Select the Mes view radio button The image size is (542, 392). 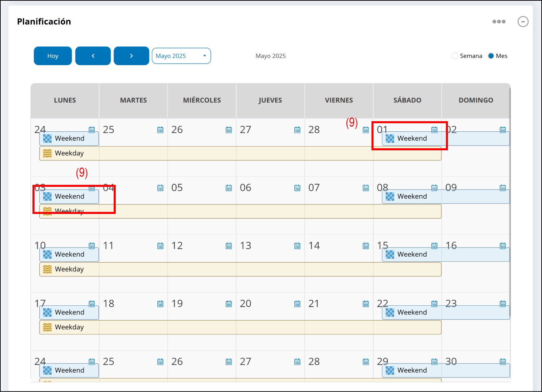point(491,56)
